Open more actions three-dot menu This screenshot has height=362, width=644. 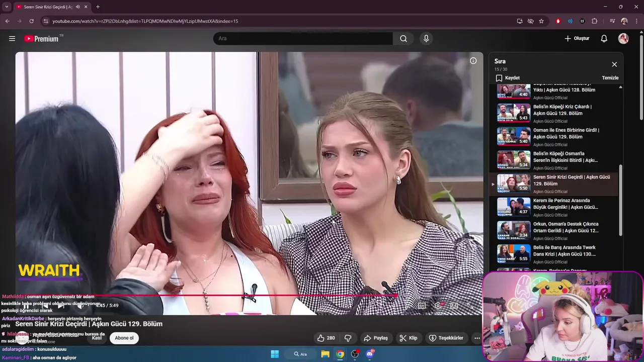pos(477,338)
